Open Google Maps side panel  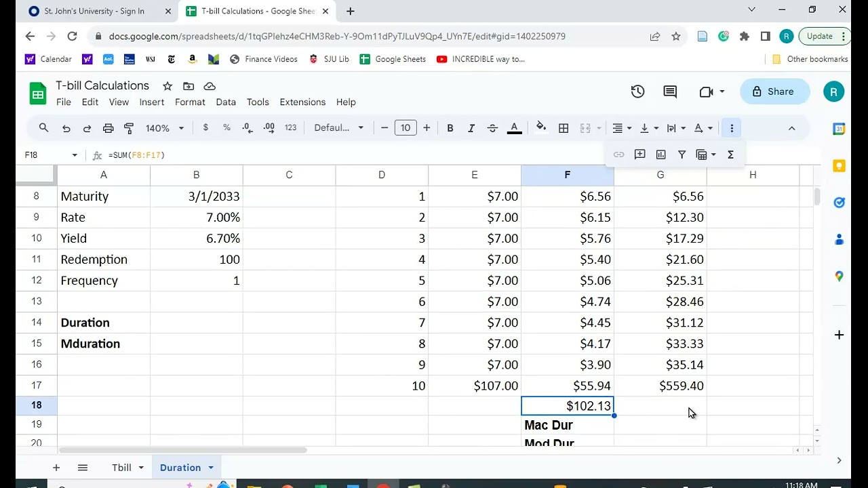pos(839,276)
